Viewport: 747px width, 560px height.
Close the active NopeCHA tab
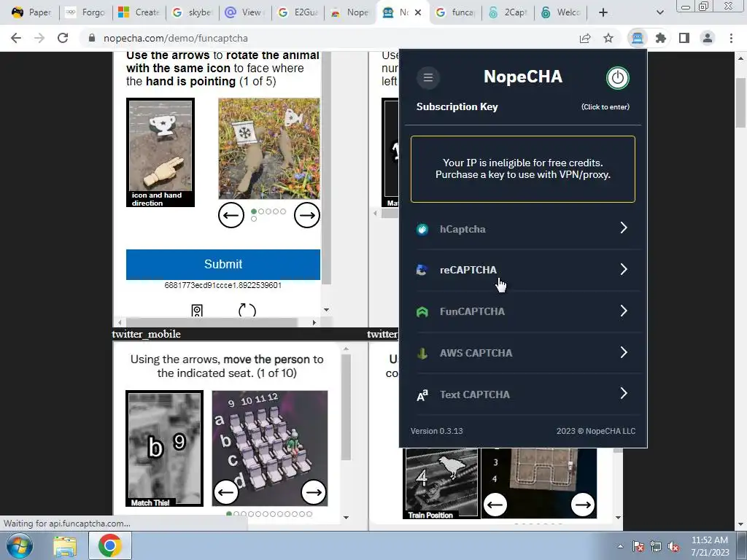coord(418,12)
